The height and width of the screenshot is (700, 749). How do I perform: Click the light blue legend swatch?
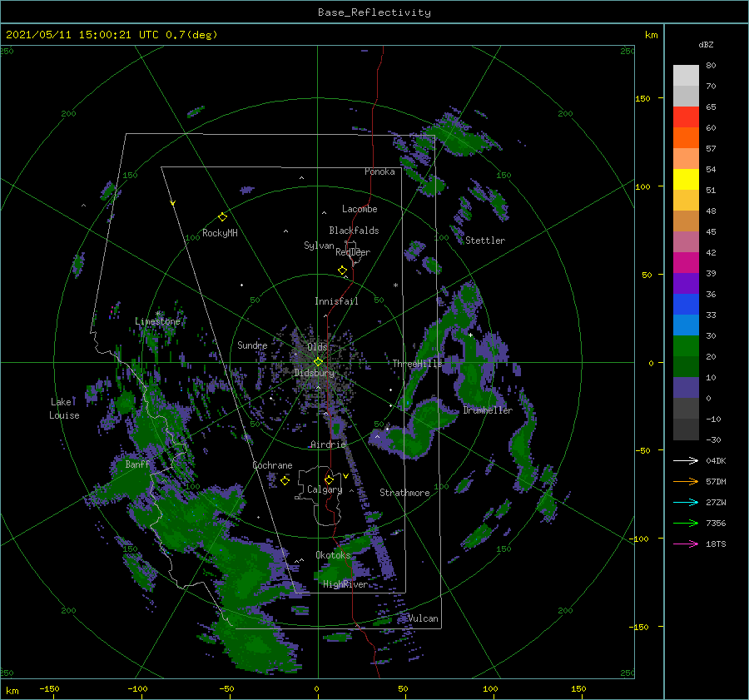tap(686, 325)
